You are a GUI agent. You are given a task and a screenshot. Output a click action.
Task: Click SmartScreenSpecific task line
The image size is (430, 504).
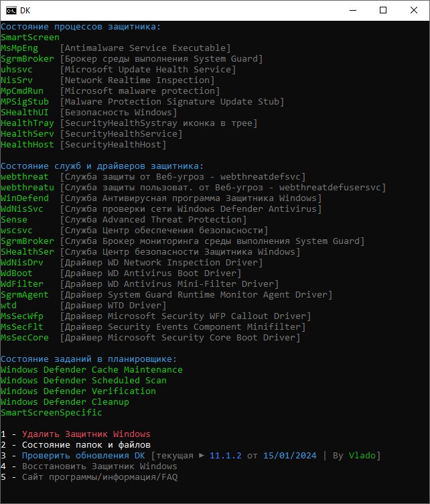pos(52,413)
